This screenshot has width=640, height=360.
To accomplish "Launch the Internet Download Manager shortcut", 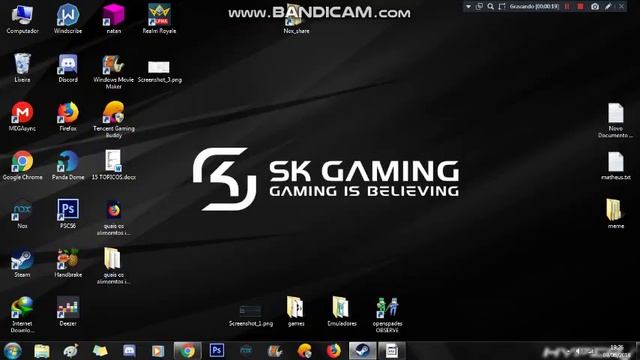I will (x=22, y=315).
